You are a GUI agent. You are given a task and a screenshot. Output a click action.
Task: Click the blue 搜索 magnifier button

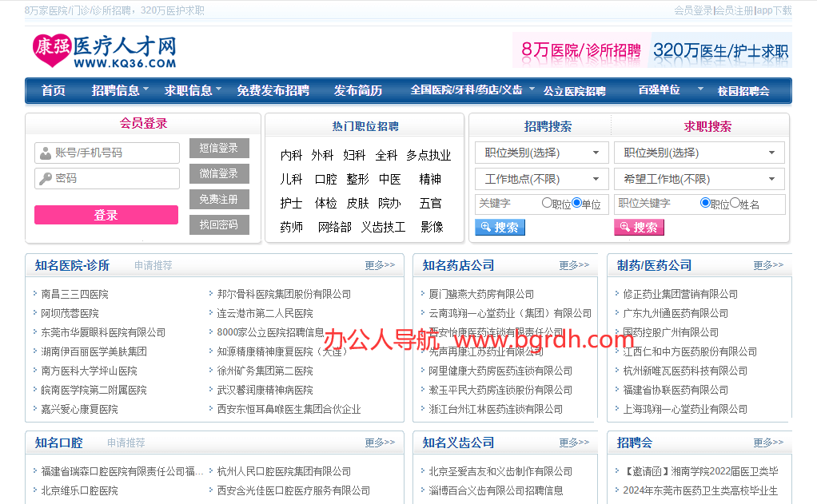[x=500, y=228]
